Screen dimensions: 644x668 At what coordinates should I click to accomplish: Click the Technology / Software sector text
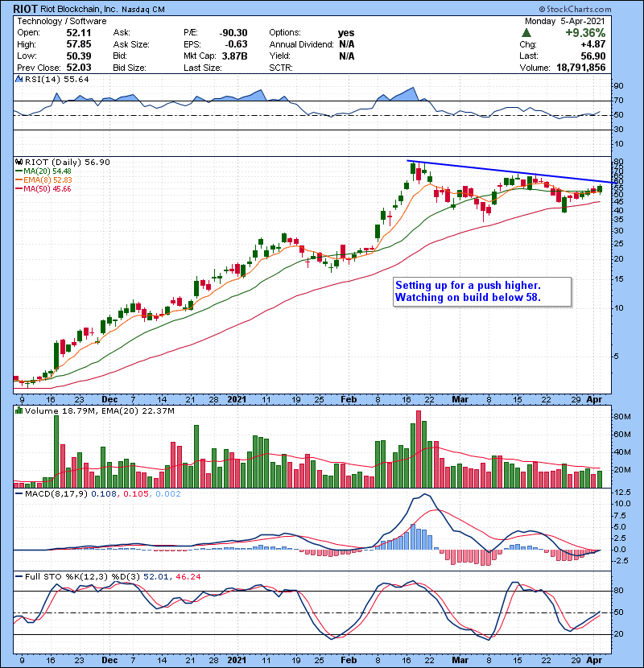[62, 21]
